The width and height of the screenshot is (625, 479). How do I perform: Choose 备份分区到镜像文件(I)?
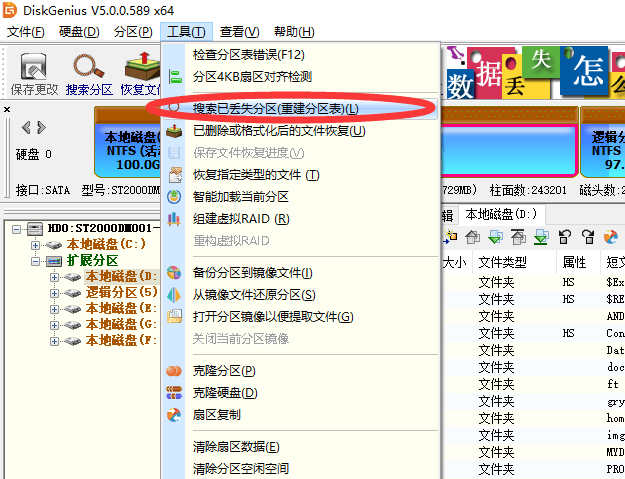[x=253, y=273]
